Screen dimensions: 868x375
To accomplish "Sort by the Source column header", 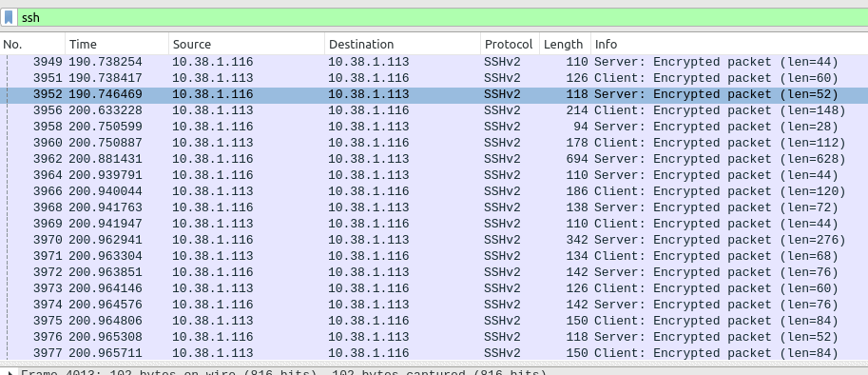I will point(246,45).
